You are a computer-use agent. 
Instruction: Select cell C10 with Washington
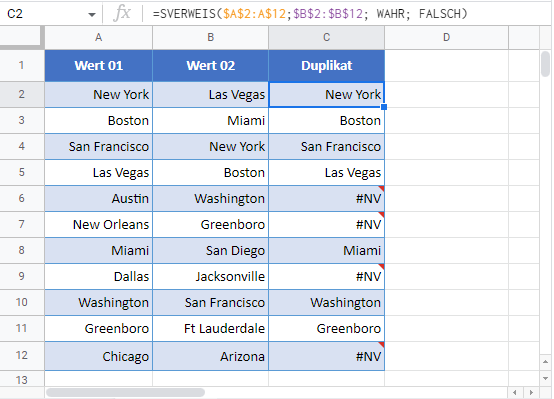[x=326, y=303]
